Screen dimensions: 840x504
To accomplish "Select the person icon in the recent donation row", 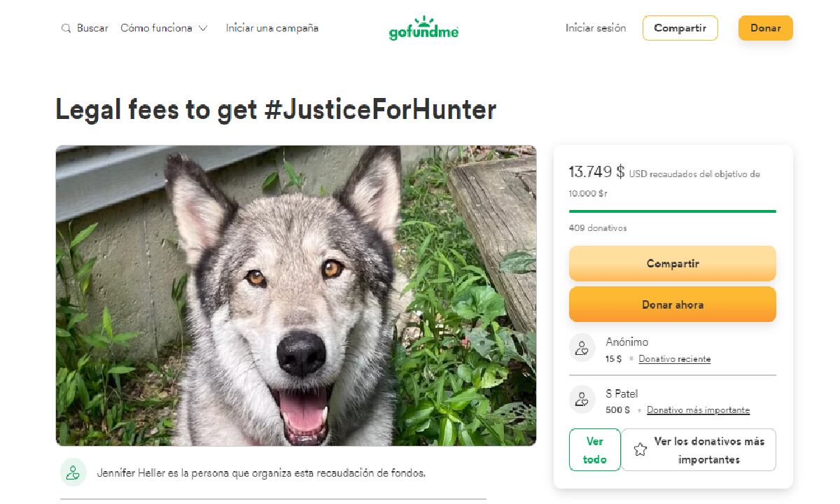I will pyautogui.click(x=582, y=347).
